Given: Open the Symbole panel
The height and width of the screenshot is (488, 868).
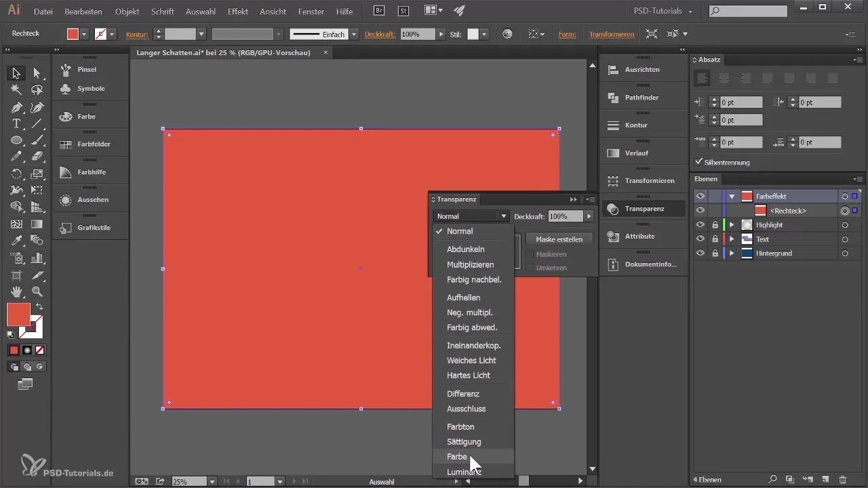Looking at the screenshot, I should click(x=90, y=88).
